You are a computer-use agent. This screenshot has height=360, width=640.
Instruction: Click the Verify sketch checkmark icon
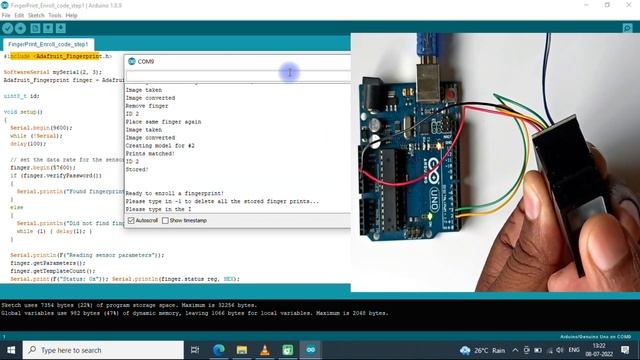click(7, 28)
